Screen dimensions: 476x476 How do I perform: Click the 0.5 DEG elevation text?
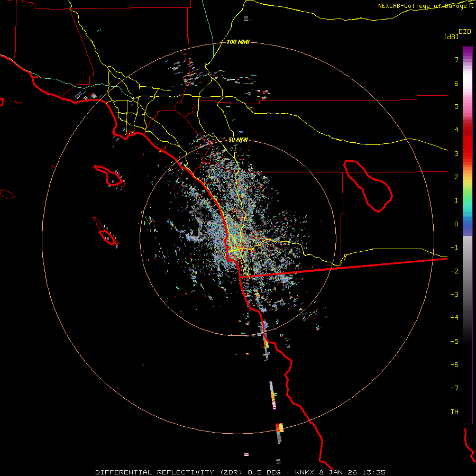[264, 472]
